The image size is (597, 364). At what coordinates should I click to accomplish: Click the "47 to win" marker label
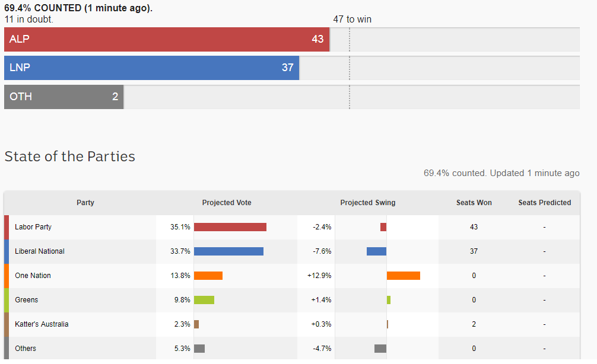tap(352, 19)
